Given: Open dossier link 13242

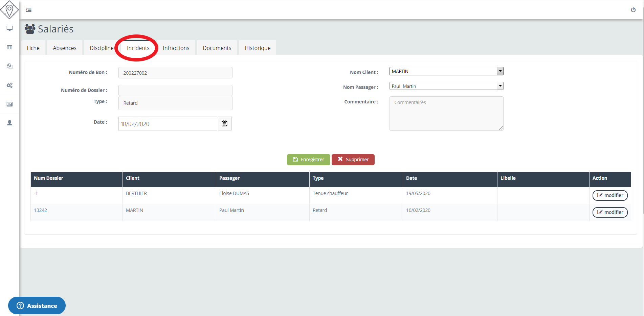Looking at the screenshot, I should [40, 210].
